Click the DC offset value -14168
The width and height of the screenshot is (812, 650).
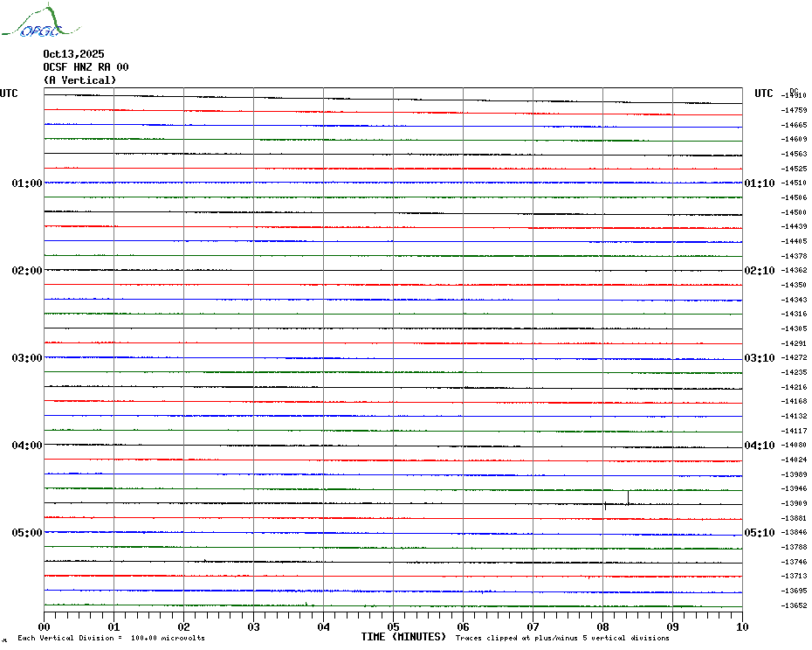point(794,401)
